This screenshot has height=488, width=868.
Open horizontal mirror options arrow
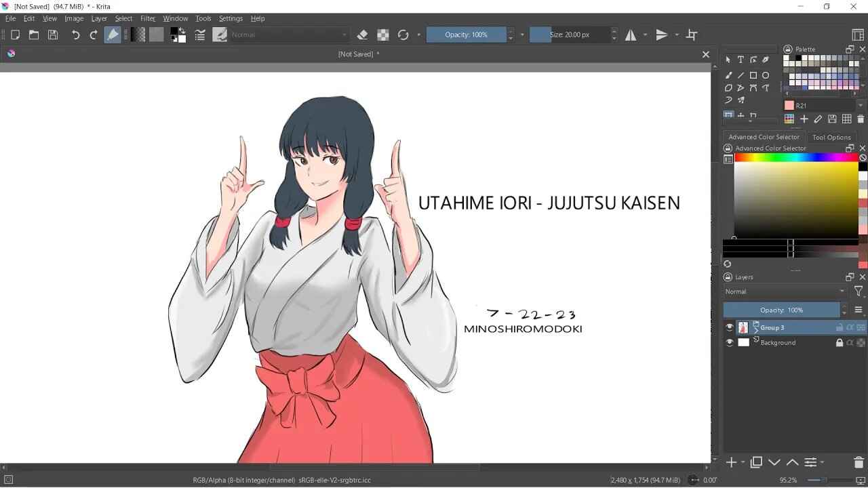(x=645, y=35)
